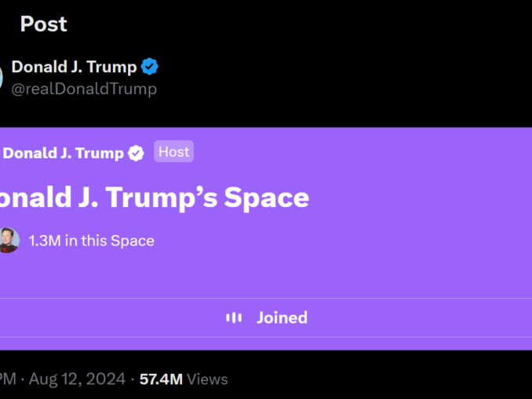
Task: Click the Post heading at the top
Action: point(43,24)
